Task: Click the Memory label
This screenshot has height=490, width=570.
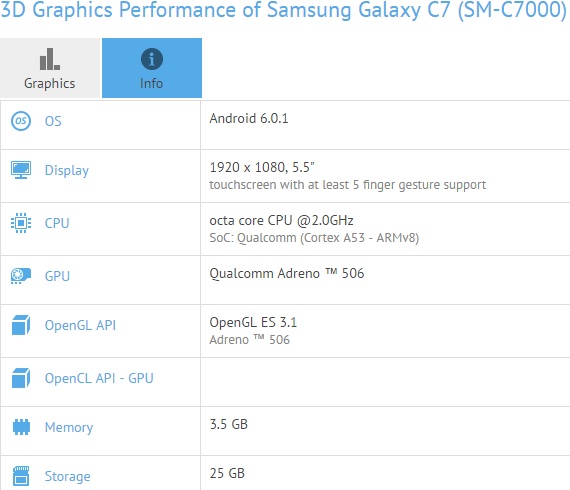Action: tap(69, 427)
